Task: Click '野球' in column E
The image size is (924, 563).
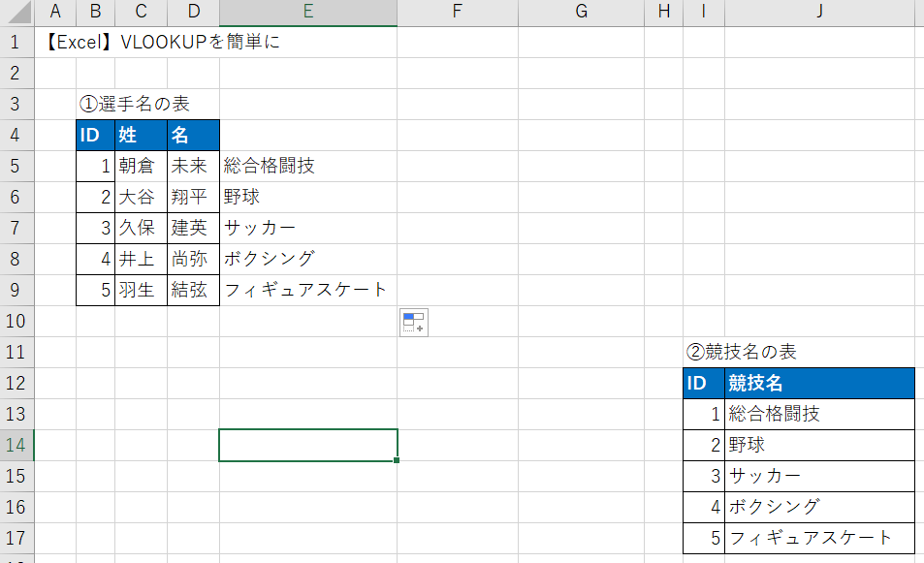Action: [x=308, y=198]
